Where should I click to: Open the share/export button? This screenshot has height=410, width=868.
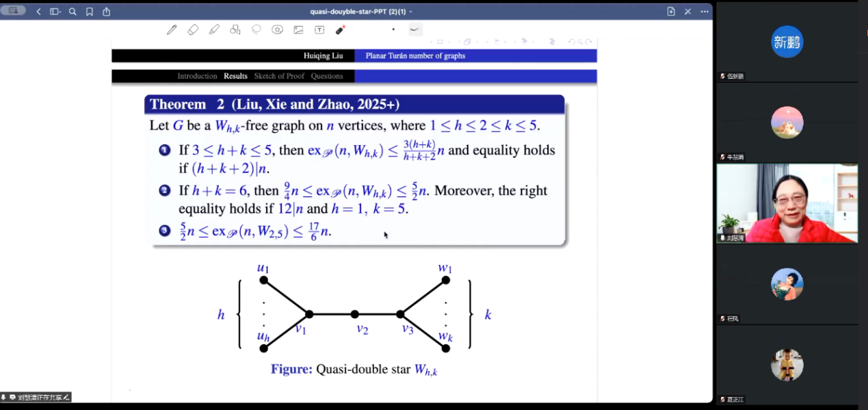[106, 12]
